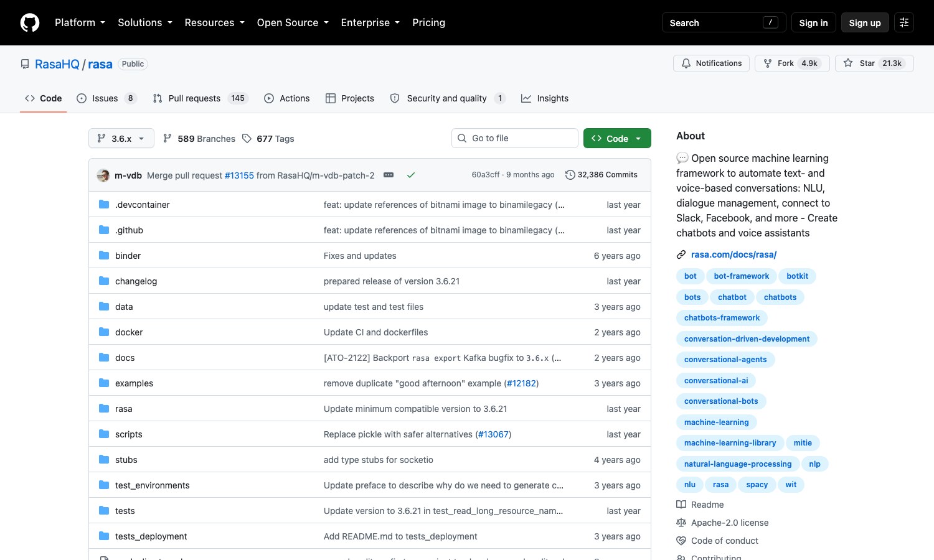Expand the Resources menu

pos(214,22)
